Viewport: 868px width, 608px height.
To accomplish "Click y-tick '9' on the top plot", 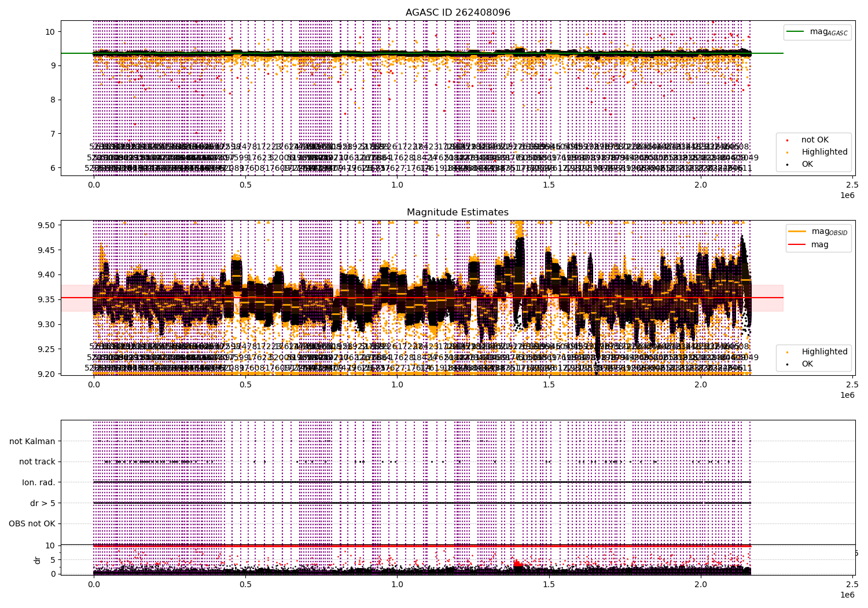I will [x=53, y=66].
